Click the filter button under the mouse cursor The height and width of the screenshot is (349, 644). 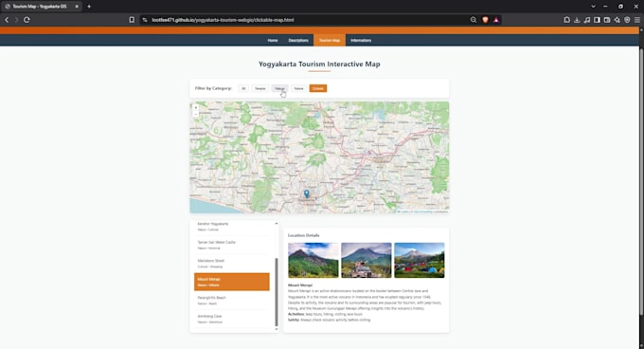(x=279, y=88)
